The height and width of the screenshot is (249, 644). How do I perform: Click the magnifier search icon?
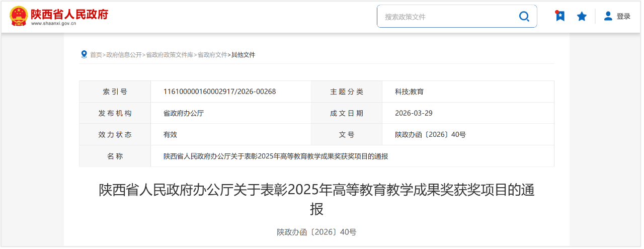coord(524,17)
